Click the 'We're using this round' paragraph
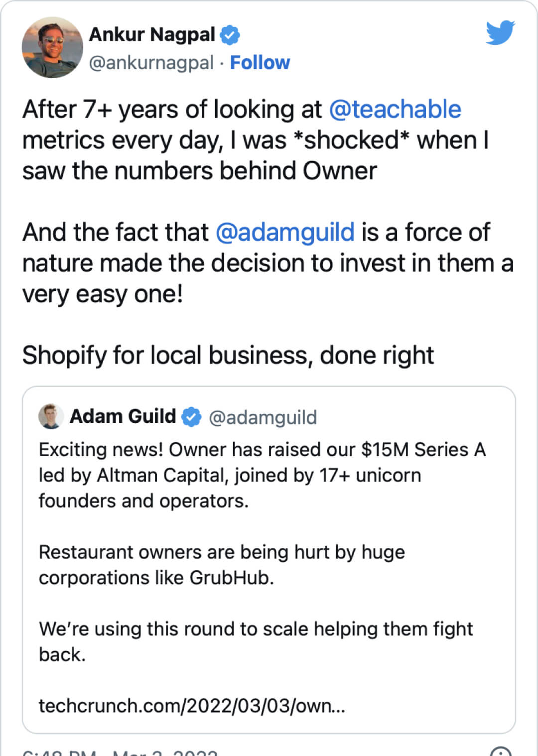Viewport: 538px width, 756px height. click(256, 641)
